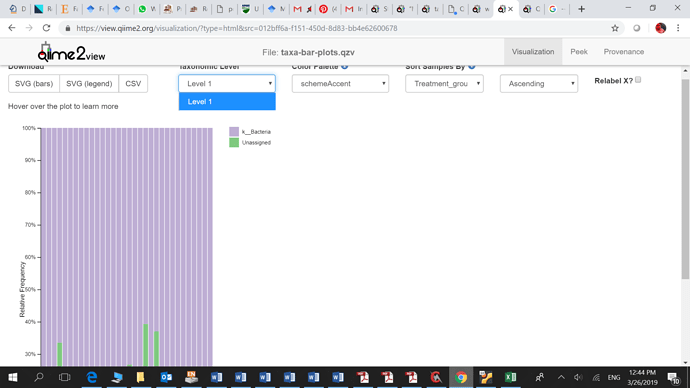
Task: Open EndNote from the taskbar
Action: (x=191, y=377)
